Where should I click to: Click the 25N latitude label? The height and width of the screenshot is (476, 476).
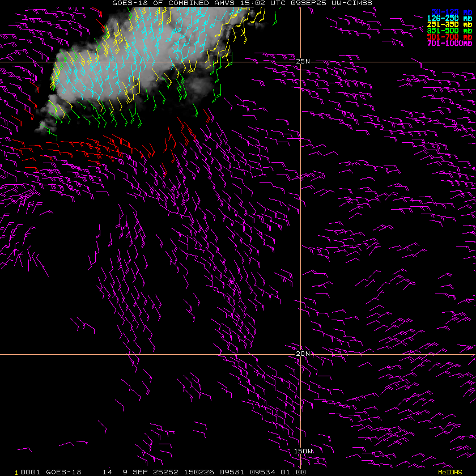point(304,61)
